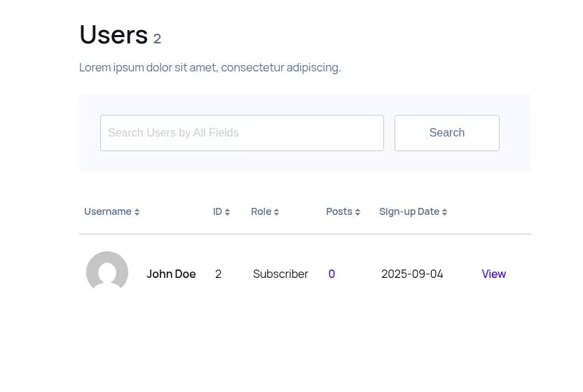Viewport: 583px width, 392px height.
Task: Click the Users page heading
Action: [x=114, y=34]
